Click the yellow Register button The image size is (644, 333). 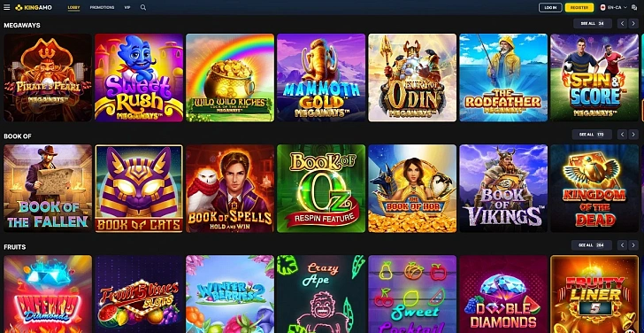[x=579, y=7]
